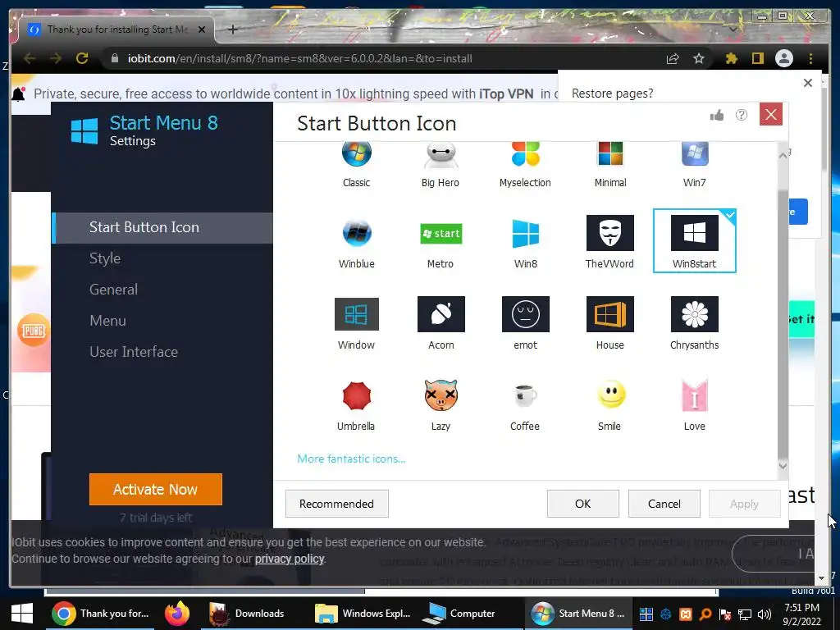
Task: Click the Chrome address bar URL
Action: click(300, 58)
